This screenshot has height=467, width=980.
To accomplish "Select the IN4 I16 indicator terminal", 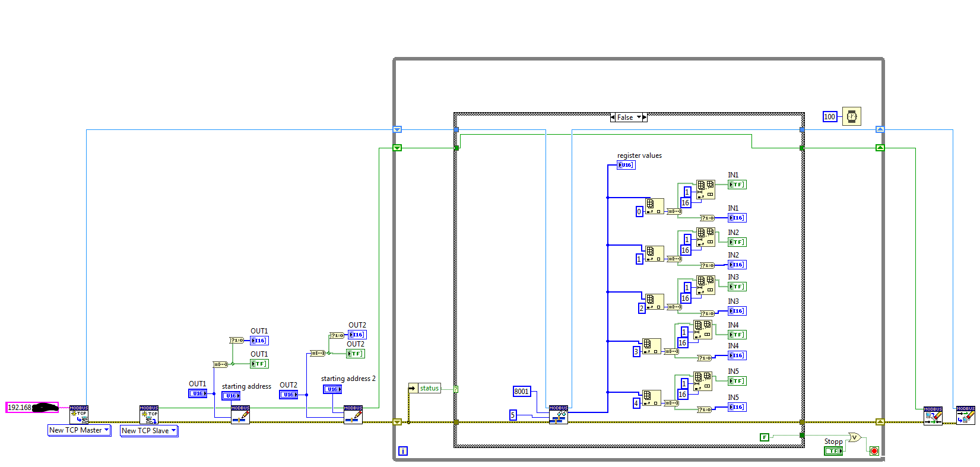I will click(x=737, y=355).
